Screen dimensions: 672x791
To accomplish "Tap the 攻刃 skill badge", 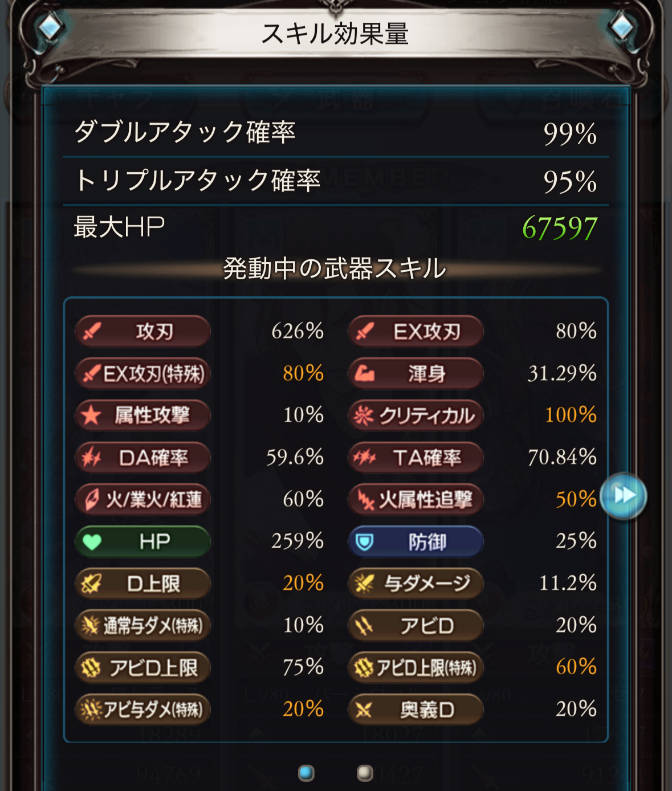I will [142, 331].
